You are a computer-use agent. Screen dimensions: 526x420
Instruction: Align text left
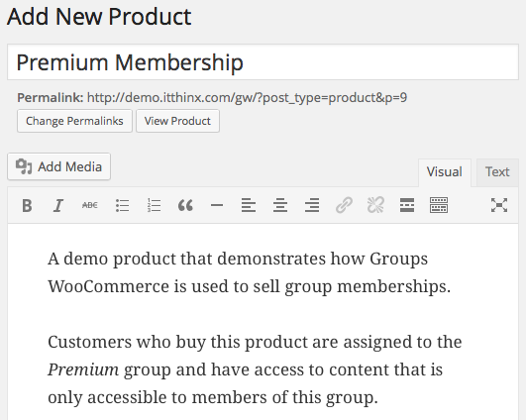pyautogui.click(x=249, y=205)
